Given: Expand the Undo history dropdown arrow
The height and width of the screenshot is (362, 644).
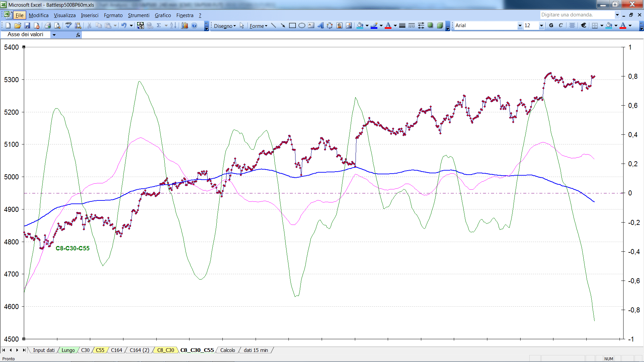Looking at the screenshot, I should [131, 25].
